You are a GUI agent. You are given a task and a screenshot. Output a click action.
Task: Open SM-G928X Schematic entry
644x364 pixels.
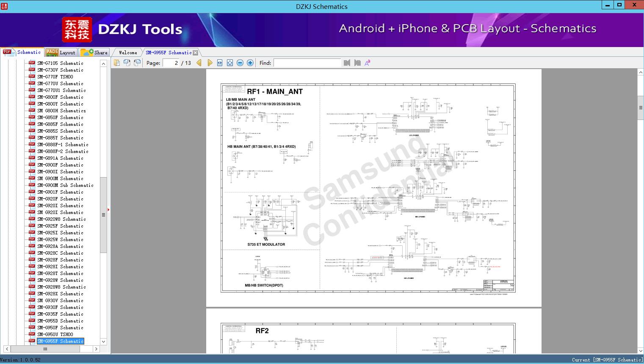tap(60, 294)
